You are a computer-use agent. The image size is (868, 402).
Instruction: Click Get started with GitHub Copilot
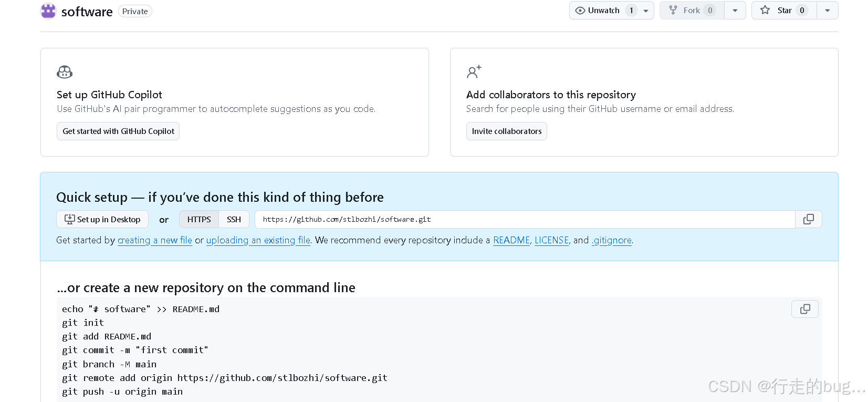(118, 131)
